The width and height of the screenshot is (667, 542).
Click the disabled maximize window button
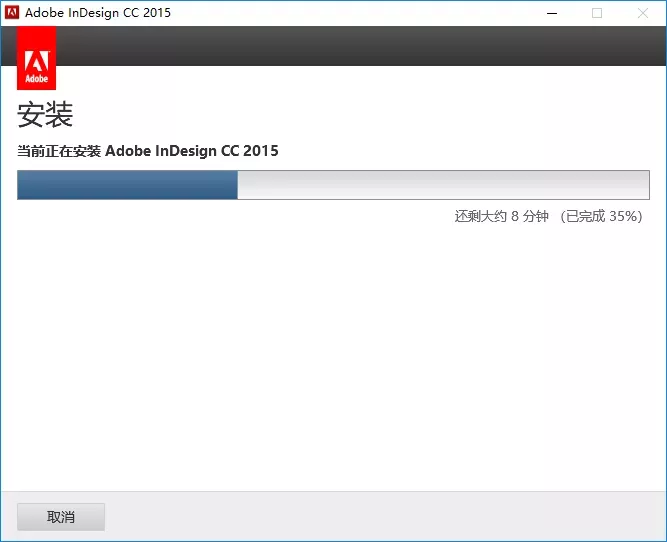(x=597, y=13)
